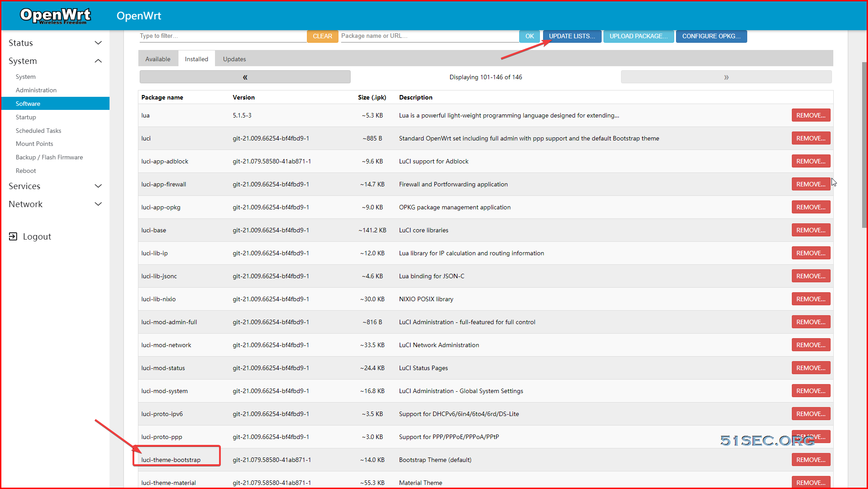
Task: Click luci-theme-material package name
Action: coord(169,483)
